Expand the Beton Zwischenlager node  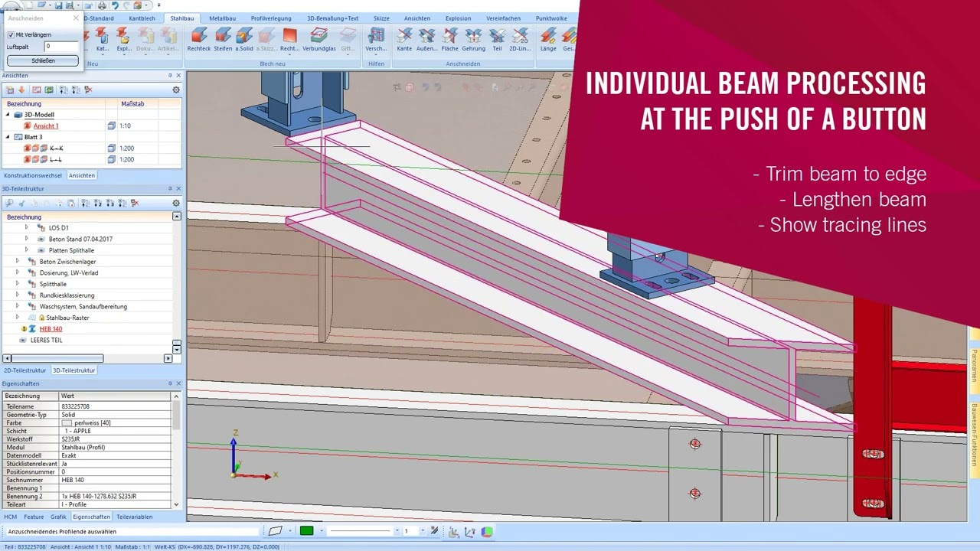pos(17,261)
